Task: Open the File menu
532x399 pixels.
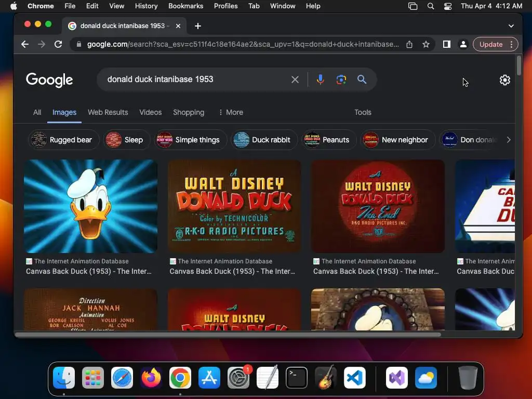Action: tap(70, 6)
